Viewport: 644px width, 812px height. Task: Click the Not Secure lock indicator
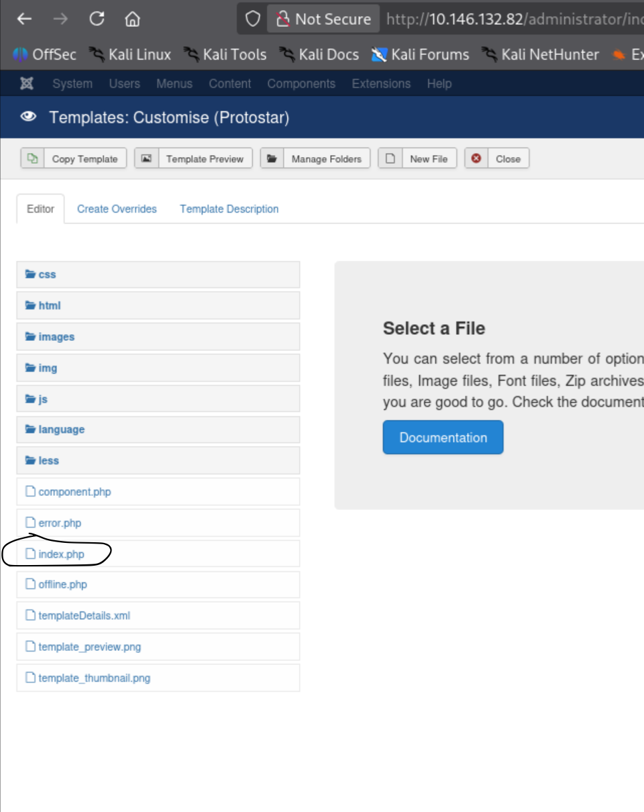(323, 19)
